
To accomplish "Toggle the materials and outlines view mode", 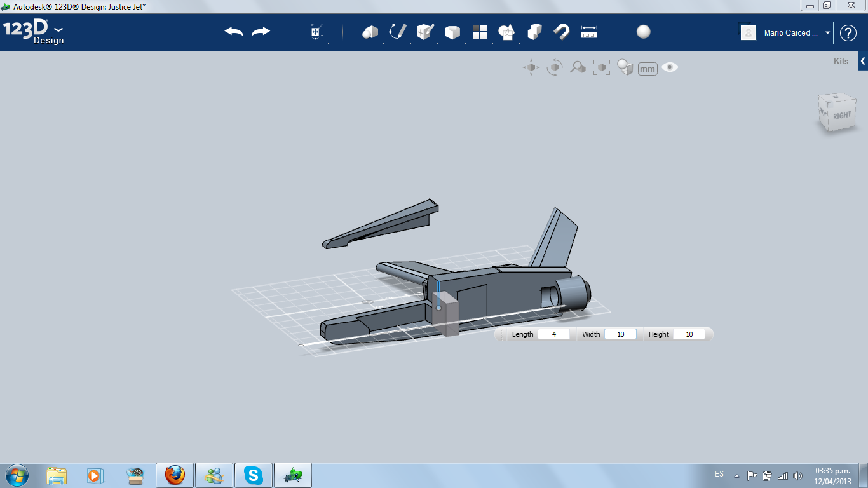I will point(625,67).
